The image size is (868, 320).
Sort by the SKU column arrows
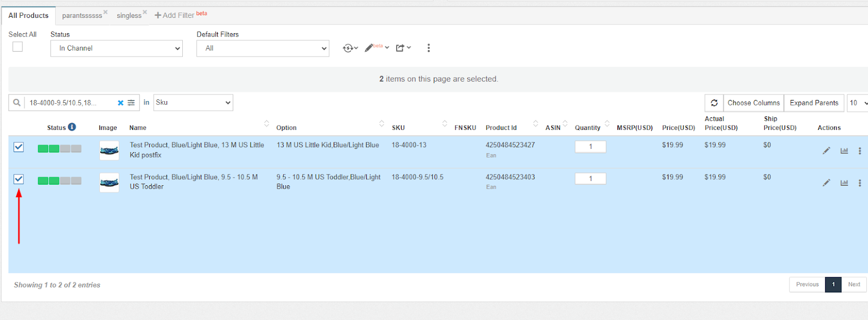point(445,123)
